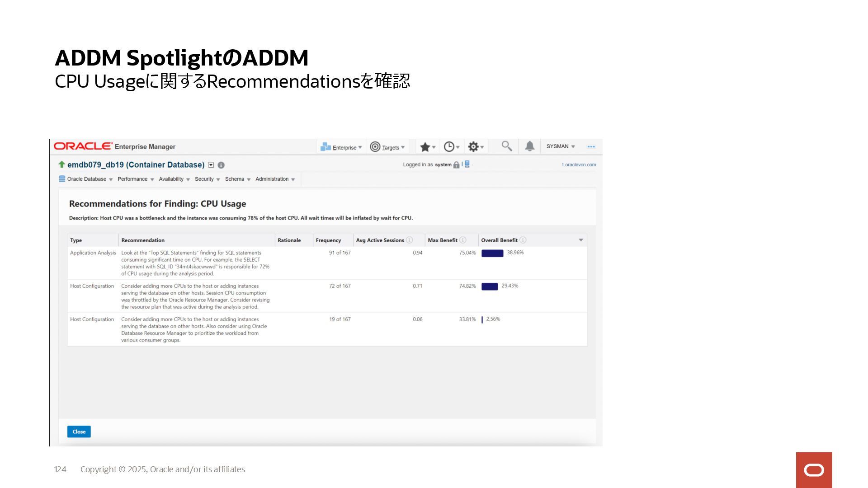Open target menu next to emdb079_db19
868x488 pixels.
click(211, 165)
